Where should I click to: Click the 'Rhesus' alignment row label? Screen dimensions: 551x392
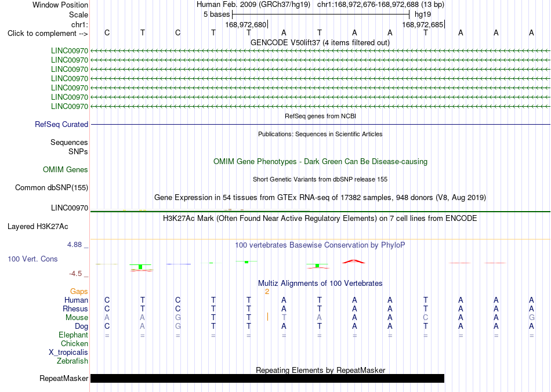click(75, 308)
